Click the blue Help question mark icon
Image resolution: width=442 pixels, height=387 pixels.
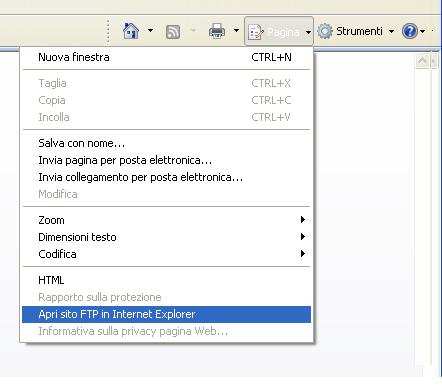[410, 31]
